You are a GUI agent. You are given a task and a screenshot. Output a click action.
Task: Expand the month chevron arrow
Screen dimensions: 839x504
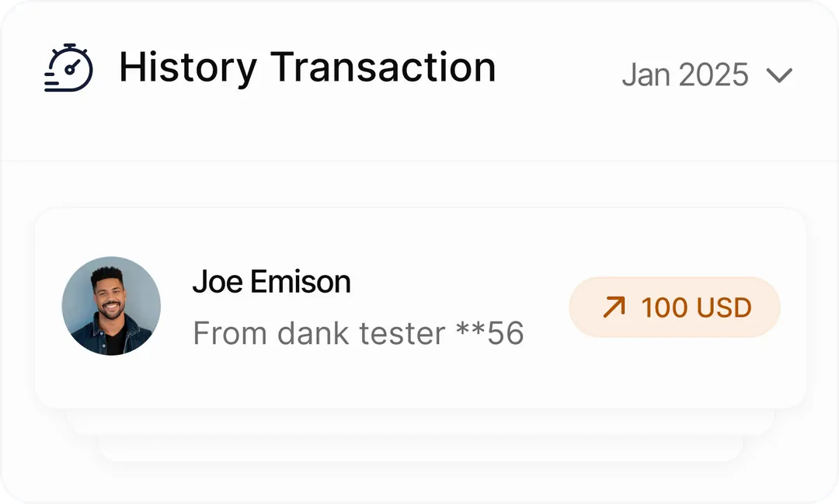(x=778, y=75)
